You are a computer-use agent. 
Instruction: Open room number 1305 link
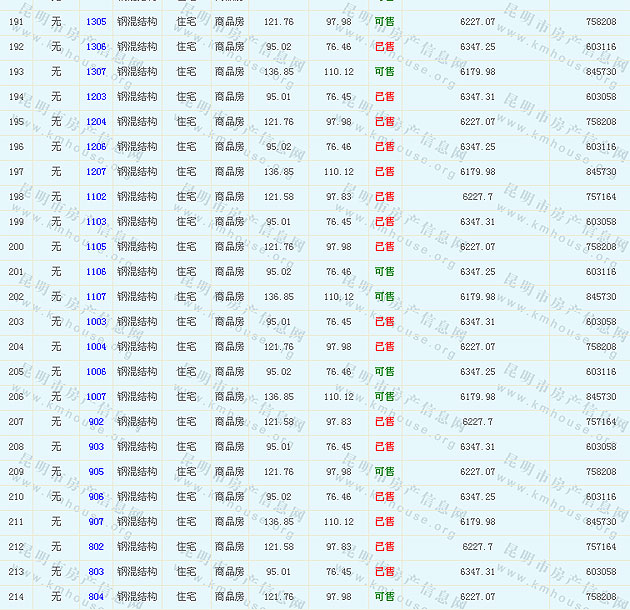coord(96,22)
